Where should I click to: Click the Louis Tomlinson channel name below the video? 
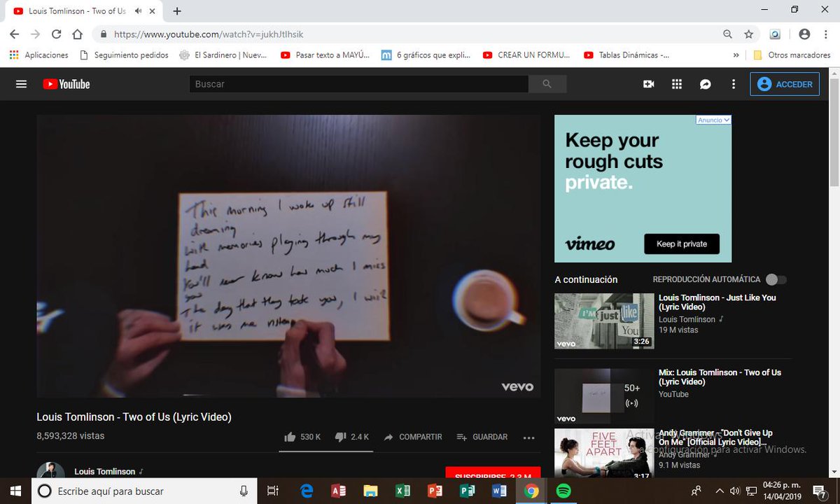pyautogui.click(x=105, y=472)
